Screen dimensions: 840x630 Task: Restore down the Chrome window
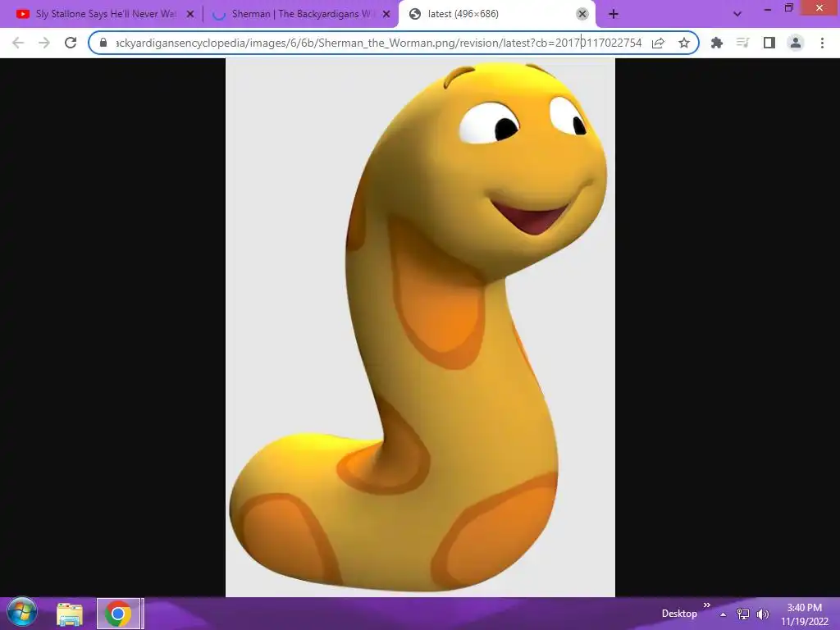coord(789,8)
